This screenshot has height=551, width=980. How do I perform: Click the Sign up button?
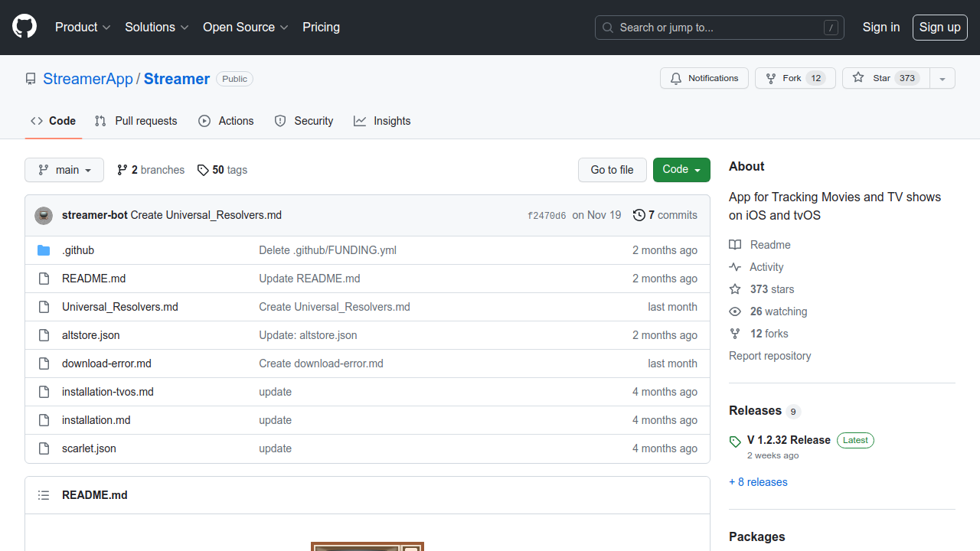click(x=940, y=27)
